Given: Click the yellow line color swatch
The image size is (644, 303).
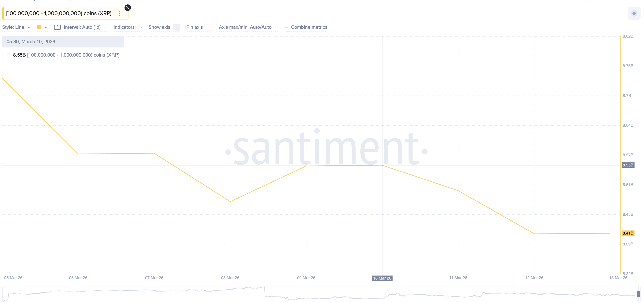Looking at the screenshot, I should click(39, 27).
